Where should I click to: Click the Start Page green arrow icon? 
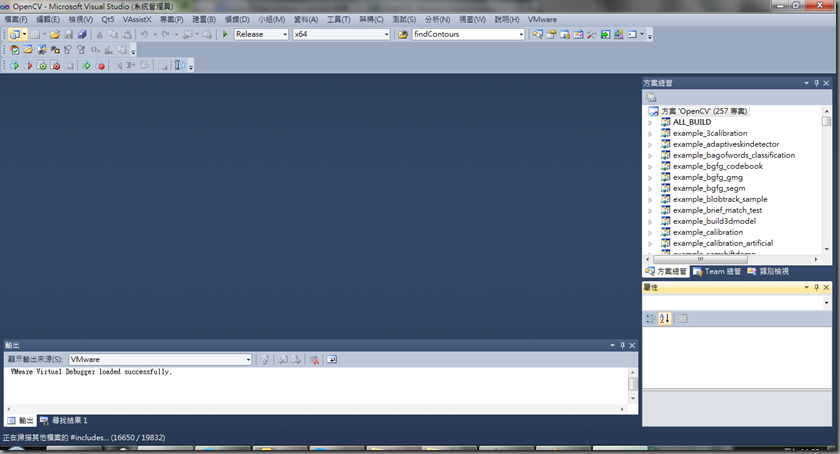[x=605, y=34]
